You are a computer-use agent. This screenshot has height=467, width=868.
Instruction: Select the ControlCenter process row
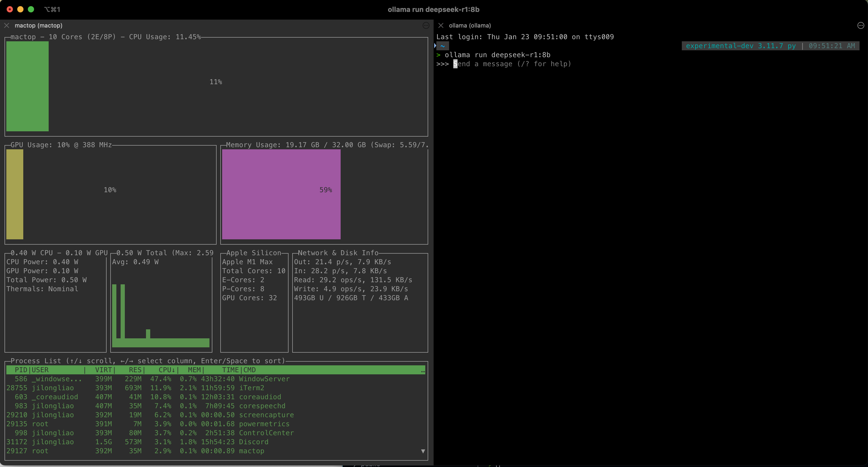pyautogui.click(x=216, y=433)
